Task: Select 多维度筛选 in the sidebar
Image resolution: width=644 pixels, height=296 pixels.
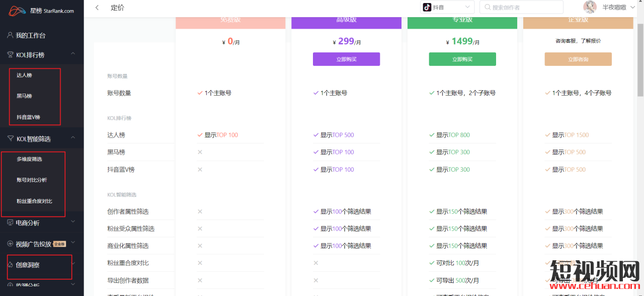Action: click(29, 159)
